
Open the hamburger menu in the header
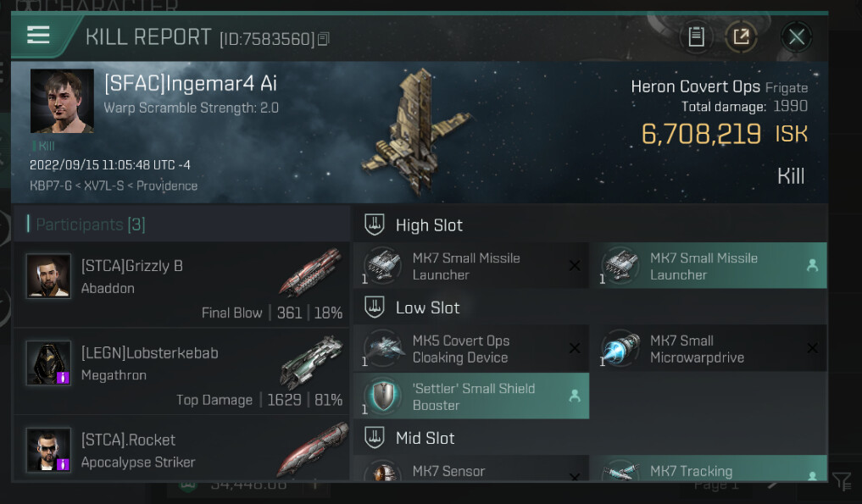[x=38, y=35]
